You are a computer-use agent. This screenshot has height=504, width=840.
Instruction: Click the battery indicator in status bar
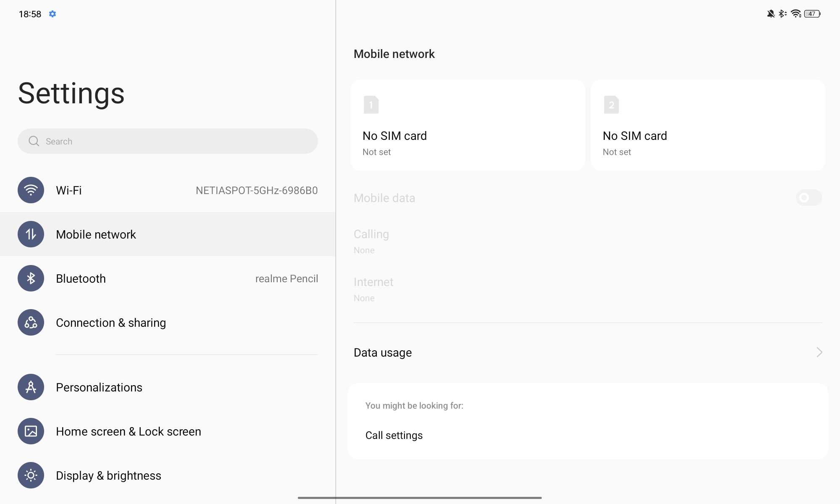[x=812, y=14]
